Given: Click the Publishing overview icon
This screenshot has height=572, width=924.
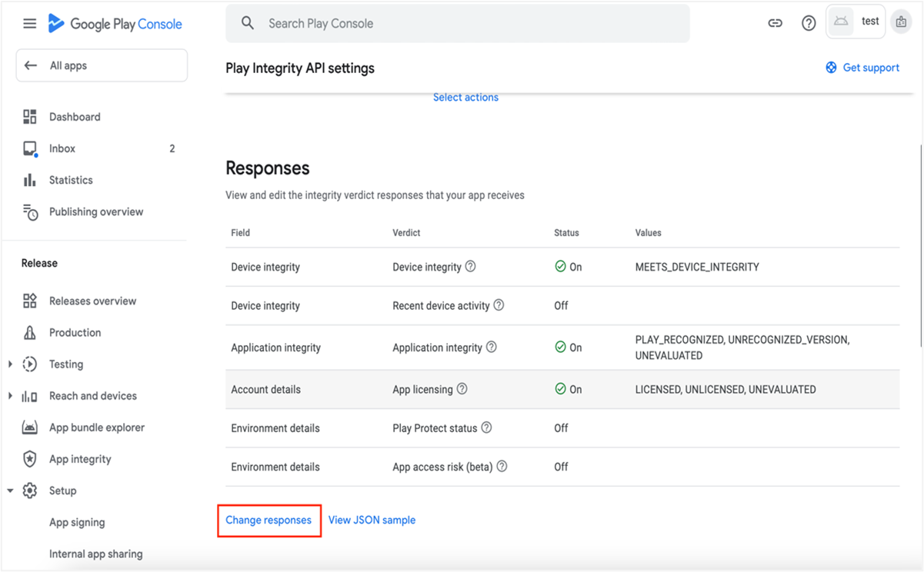Looking at the screenshot, I should pos(30,212).
